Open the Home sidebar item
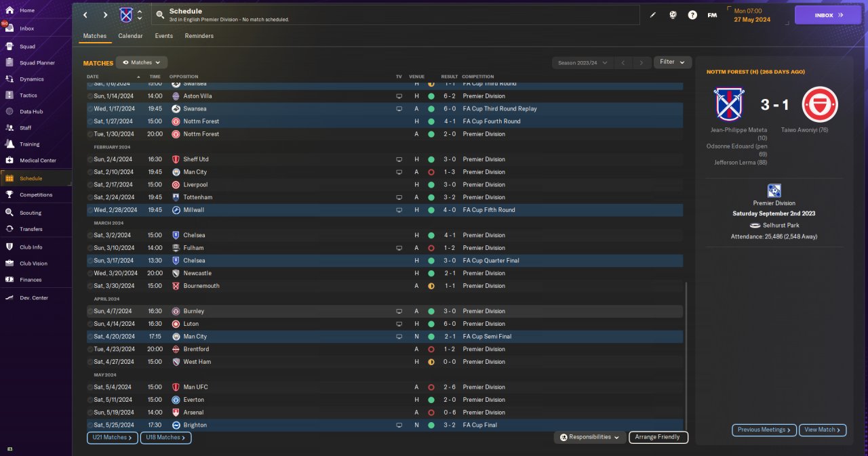The height and width of the screenshot is (456, 868). click(x=27, y=11)
